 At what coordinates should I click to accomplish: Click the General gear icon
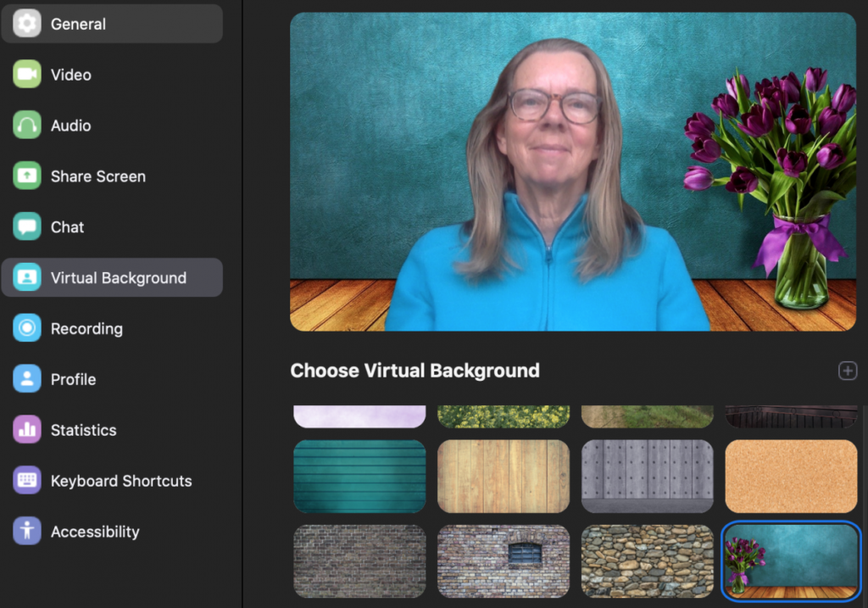tap(27, 24)
